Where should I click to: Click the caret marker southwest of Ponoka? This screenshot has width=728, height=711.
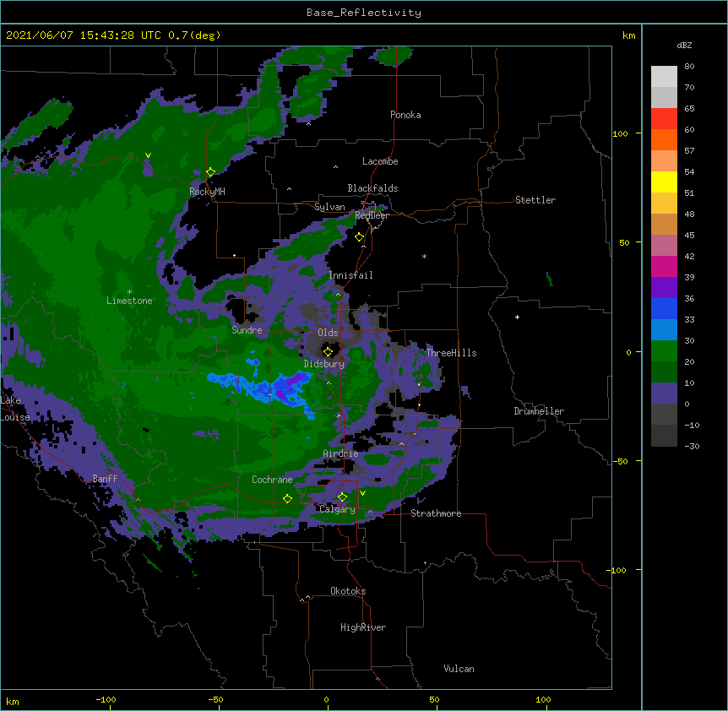[309, 123]
